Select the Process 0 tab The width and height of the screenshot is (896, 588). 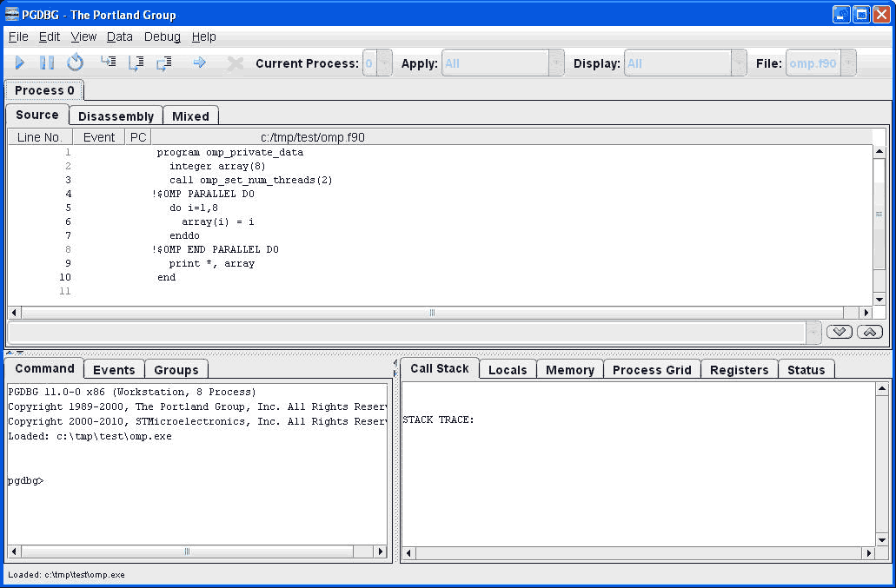(x=44, y=90)
